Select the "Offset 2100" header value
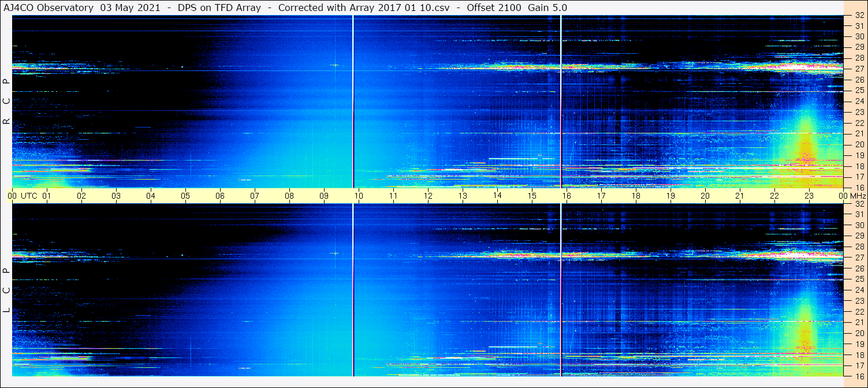 point(495,8)
